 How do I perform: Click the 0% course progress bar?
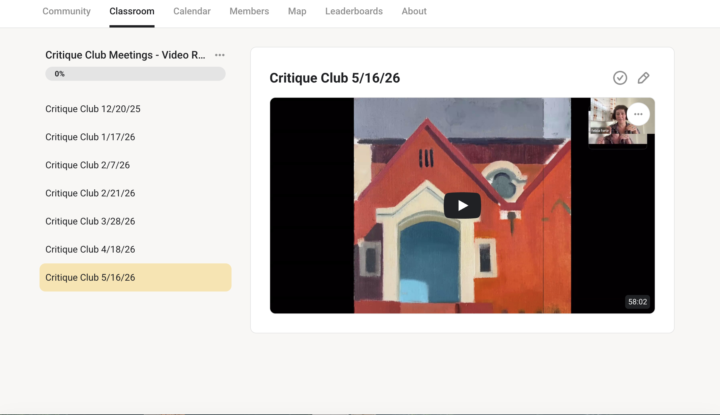click(x=135, y=74)
